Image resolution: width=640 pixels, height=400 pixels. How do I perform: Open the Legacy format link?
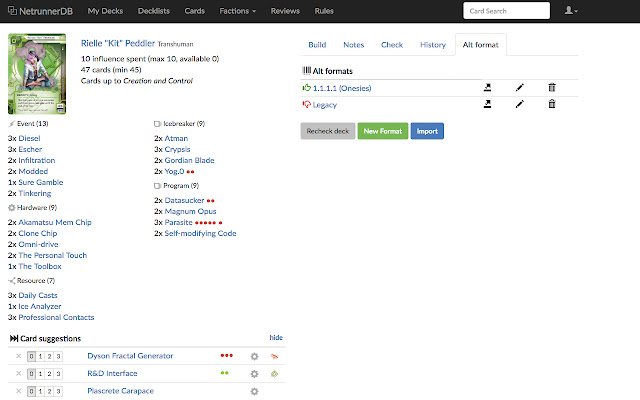point(324,105)
